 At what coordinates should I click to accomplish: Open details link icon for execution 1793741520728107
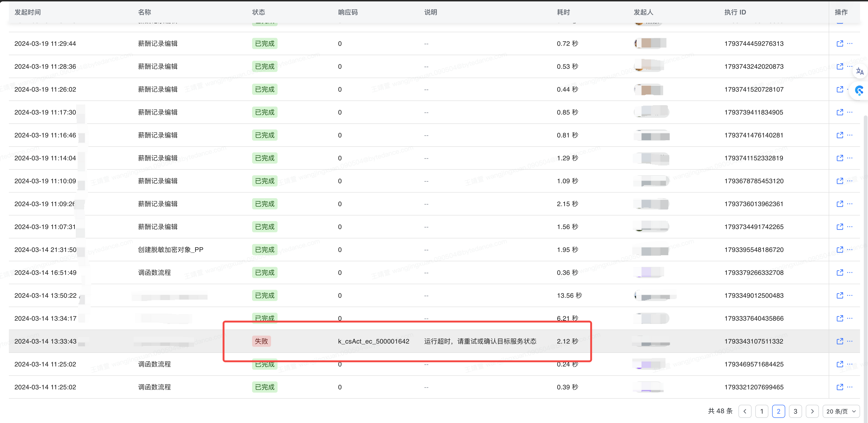coord(840,89)
